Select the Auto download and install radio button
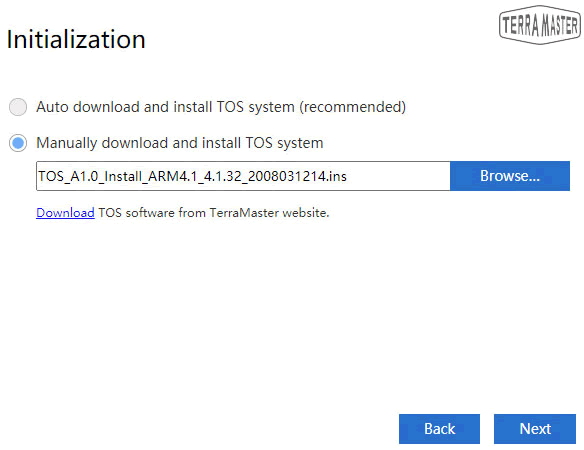This screenshot has width=584, height=450. click(18, 107)
